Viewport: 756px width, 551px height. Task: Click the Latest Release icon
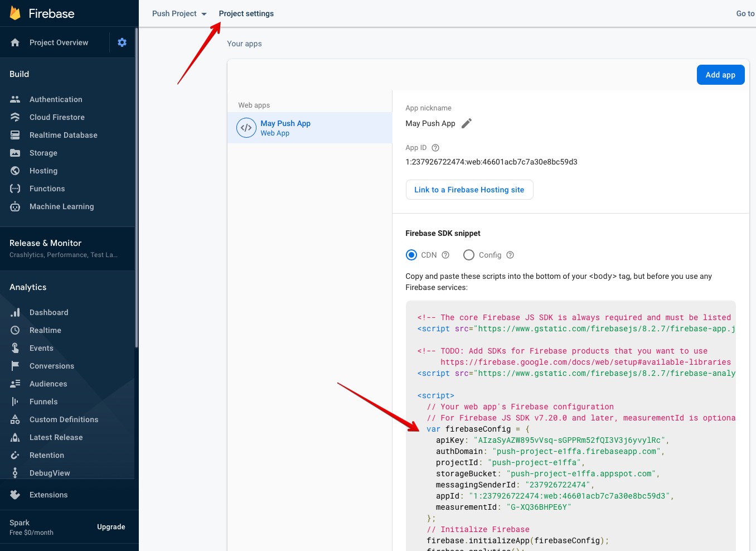tap(15, 437)
